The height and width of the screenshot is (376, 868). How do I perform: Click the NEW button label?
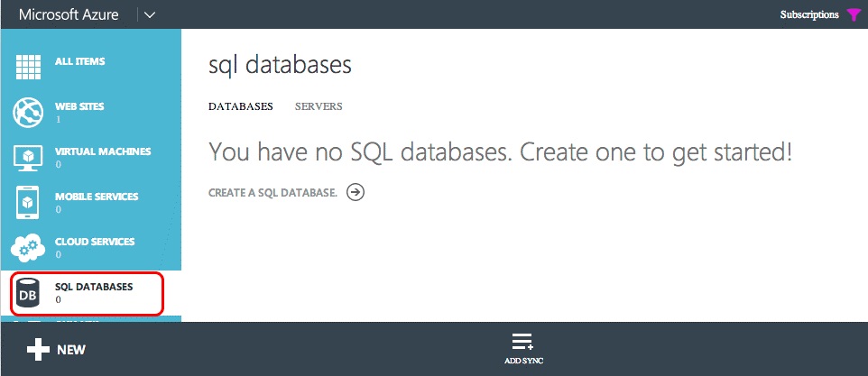click(71, 350)
